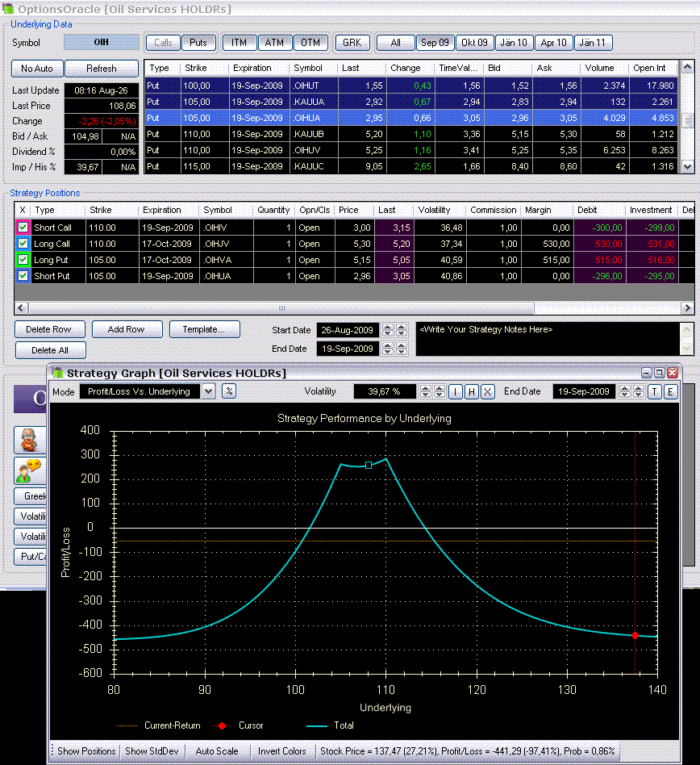Click the E button beside graph End Date
The image size is (700, 765).
670,391
